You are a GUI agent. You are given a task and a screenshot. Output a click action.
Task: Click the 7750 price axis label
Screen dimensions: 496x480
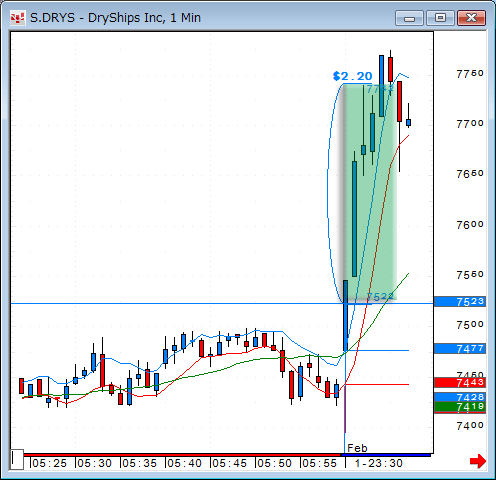click(470, 73)
